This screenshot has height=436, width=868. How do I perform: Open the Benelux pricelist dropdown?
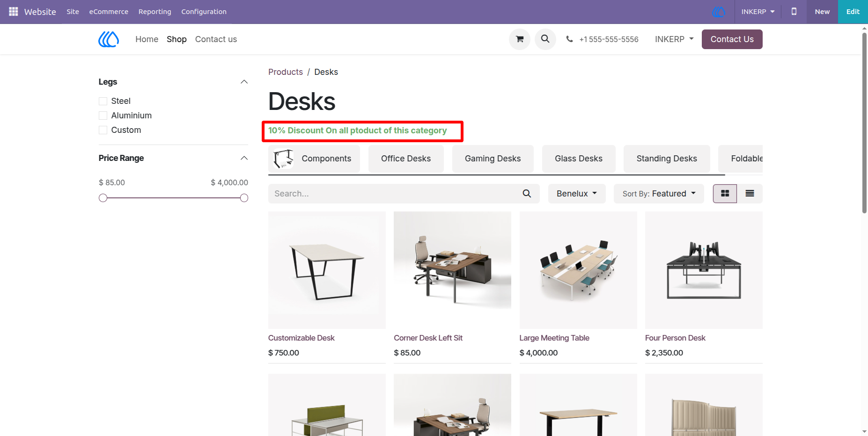[577, 194]
